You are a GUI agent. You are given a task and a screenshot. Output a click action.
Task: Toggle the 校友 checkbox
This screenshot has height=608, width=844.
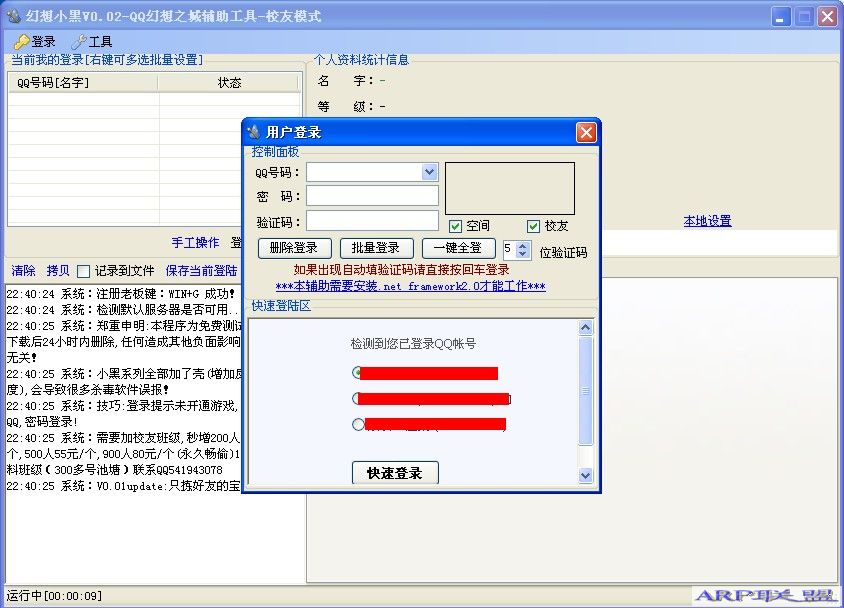[x=533, y=226]
